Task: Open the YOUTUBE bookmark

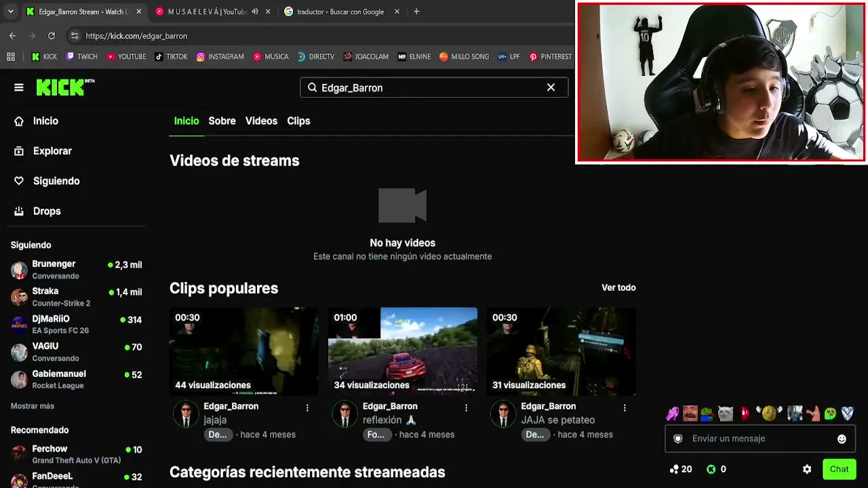Action: coord(126,57)
